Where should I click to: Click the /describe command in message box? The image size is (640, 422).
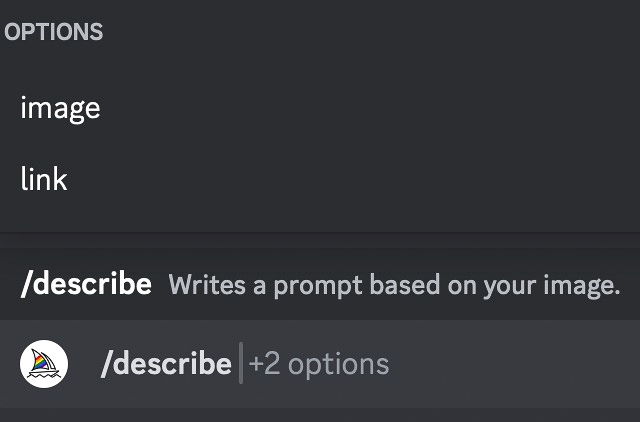tap(166, 363)
